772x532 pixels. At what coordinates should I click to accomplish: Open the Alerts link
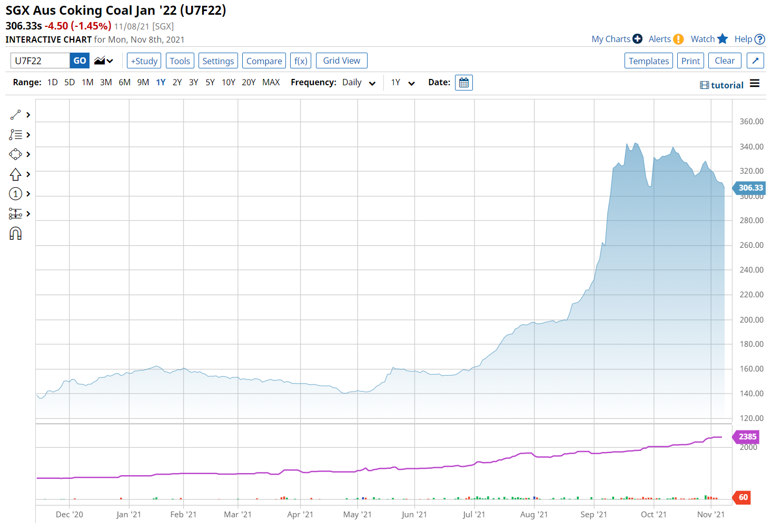[x=666, y=39]
